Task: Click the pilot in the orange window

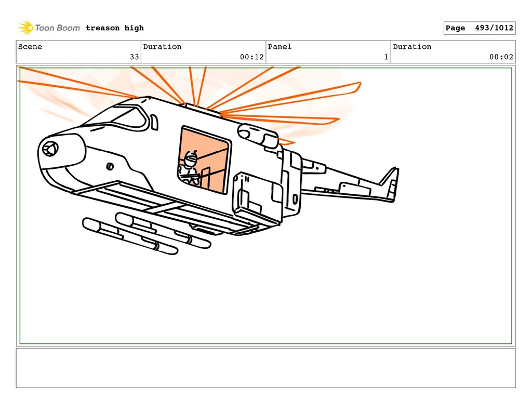Action: click(189, 168)
